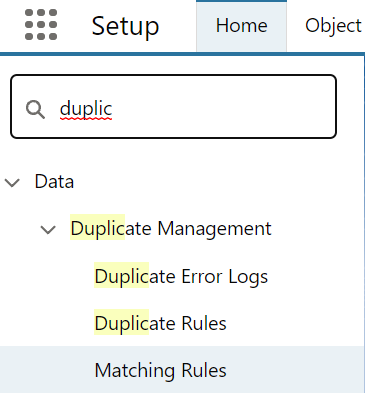Open Duplicate Error Logs
This screenshot has width=365, height=393.
click(181, 277)
